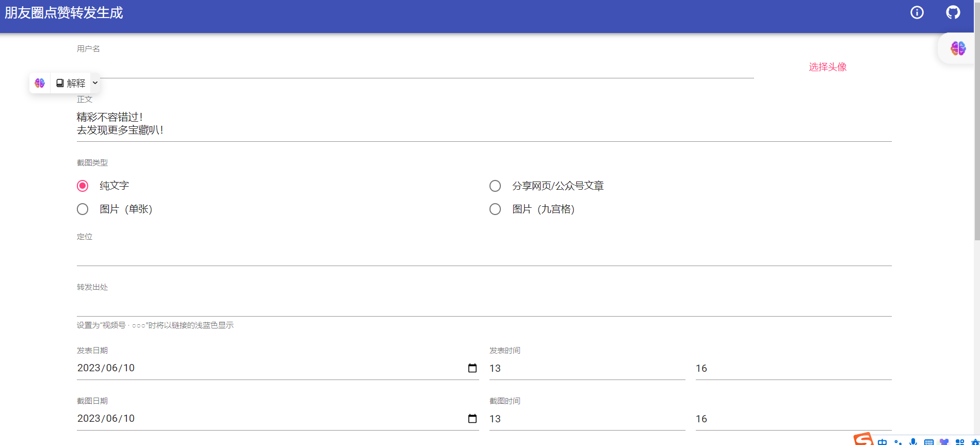Click the Sogou input method S logo

point(863,439)
